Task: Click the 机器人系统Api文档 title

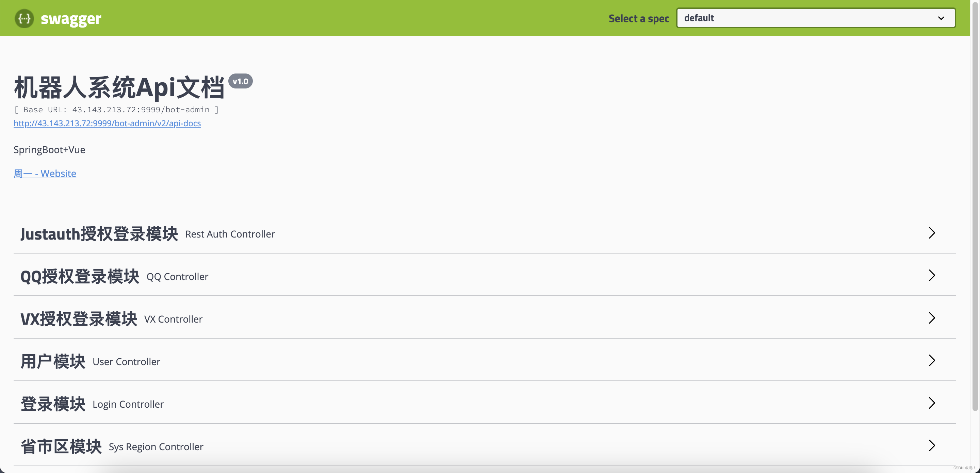Action: pyautogui.click(x=119, y=87)
